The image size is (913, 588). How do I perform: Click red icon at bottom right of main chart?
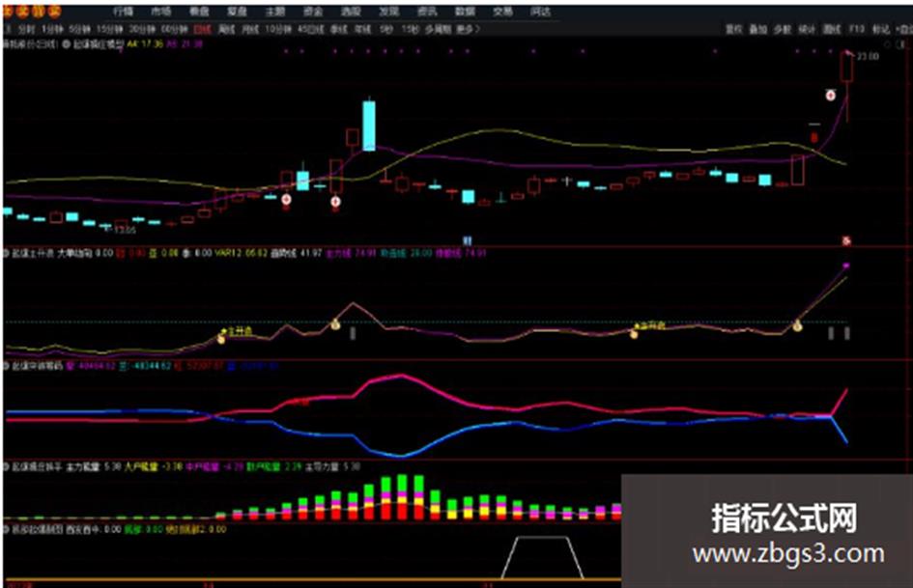click(x=846, y=240)
